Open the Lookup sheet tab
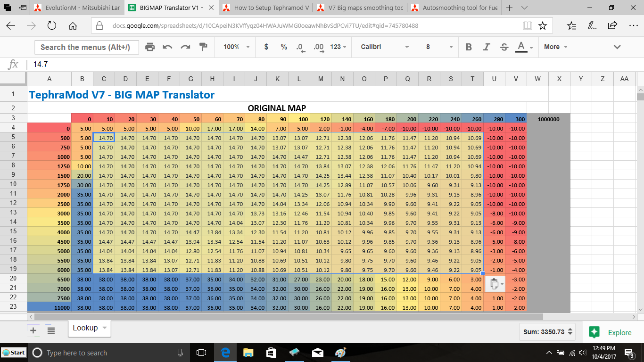Viewport: 644px width, 362px height. pos(85,328)
